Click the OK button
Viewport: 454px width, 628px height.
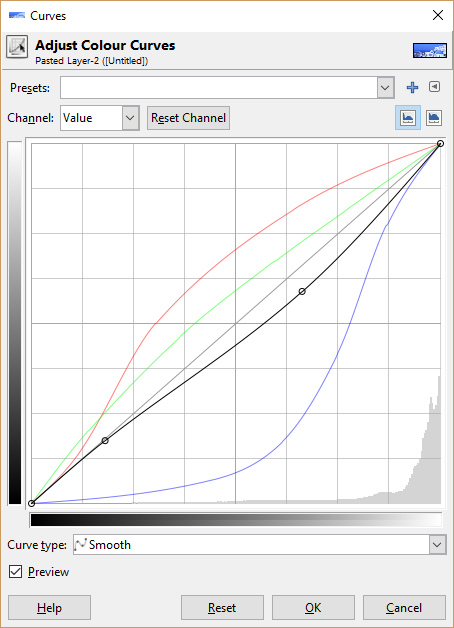click(x=313, y=608)
